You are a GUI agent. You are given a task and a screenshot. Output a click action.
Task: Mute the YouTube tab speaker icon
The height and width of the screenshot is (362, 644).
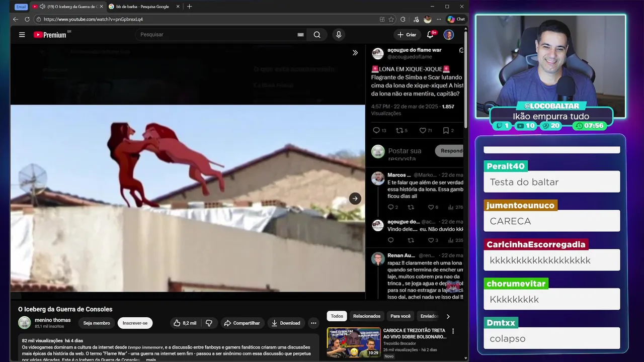point(42,7)
